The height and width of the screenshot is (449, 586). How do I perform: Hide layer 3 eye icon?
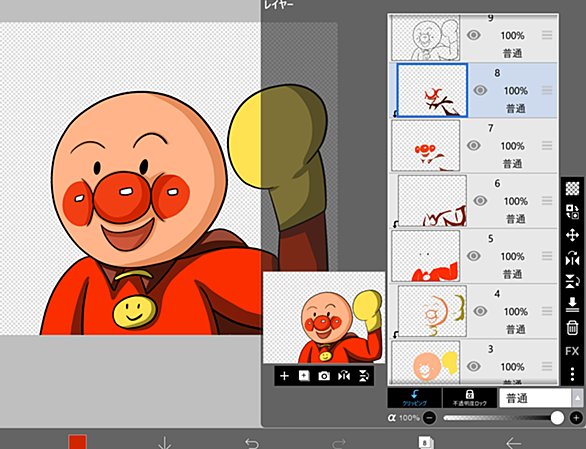(x=474, y=366)
